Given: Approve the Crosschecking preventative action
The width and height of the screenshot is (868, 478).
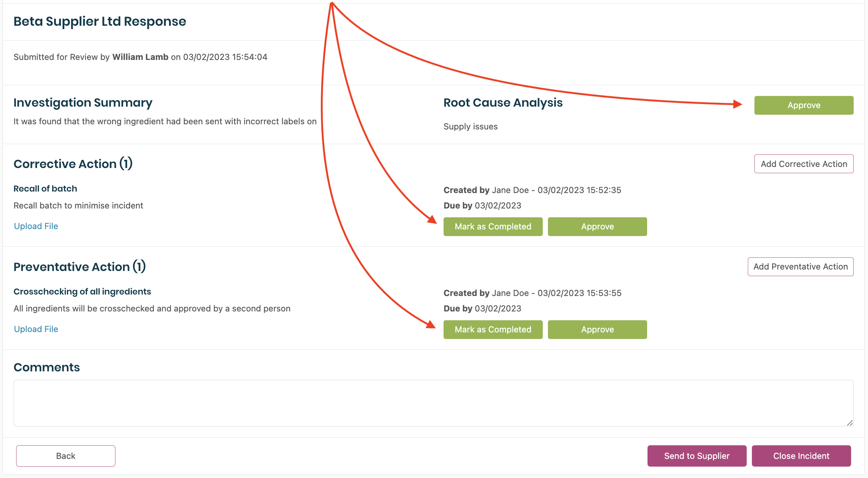Looking at the screenshot, I should [597, 329].
